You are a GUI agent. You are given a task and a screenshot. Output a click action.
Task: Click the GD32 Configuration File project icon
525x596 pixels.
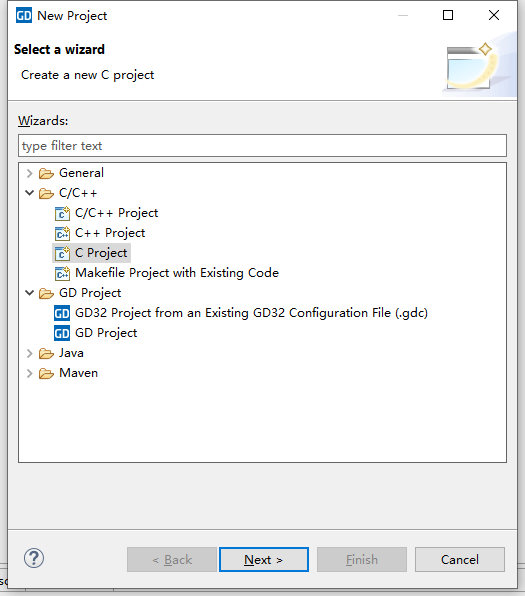(62, 313)
